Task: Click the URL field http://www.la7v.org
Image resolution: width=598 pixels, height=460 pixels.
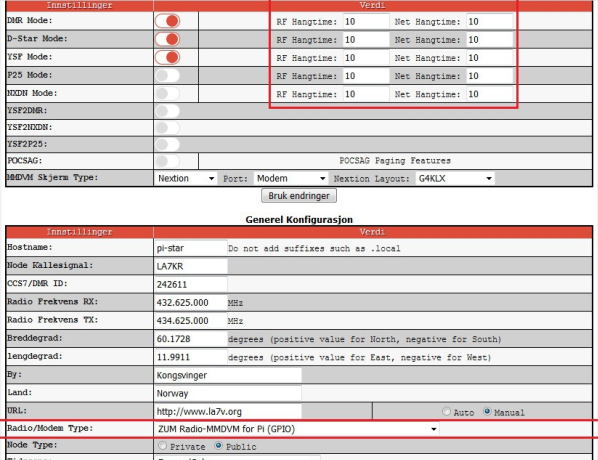Action: click(228, 412)
